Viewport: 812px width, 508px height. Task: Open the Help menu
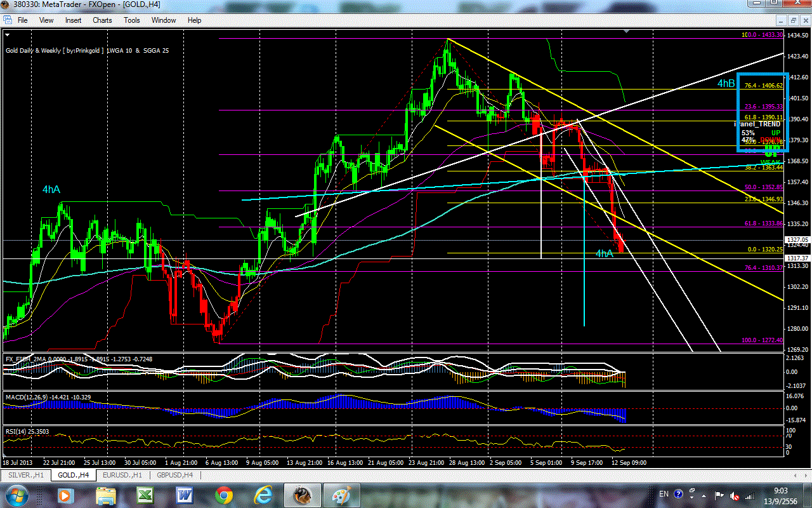(x=194, y=20)
